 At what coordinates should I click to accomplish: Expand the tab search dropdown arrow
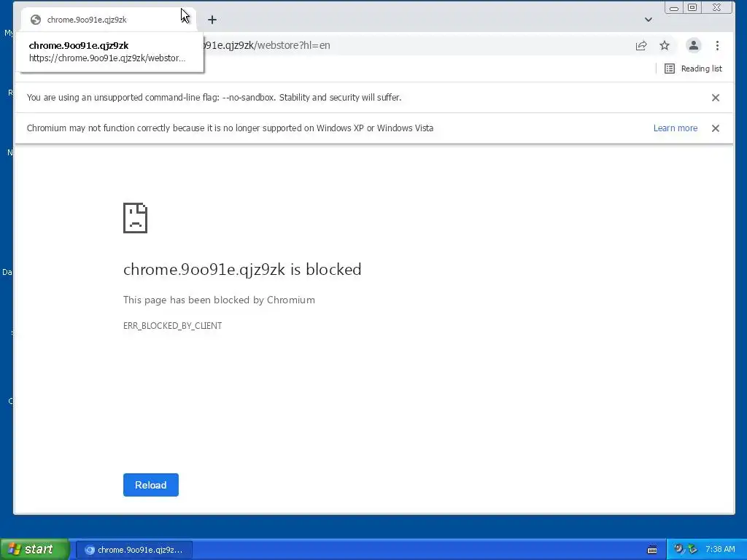(x=649, y=20)
